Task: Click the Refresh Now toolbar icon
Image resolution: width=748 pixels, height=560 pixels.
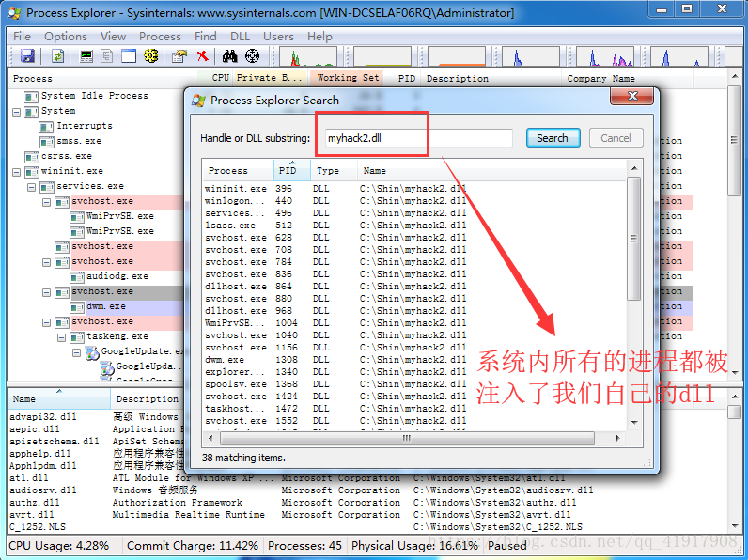Action: point(58,56)
